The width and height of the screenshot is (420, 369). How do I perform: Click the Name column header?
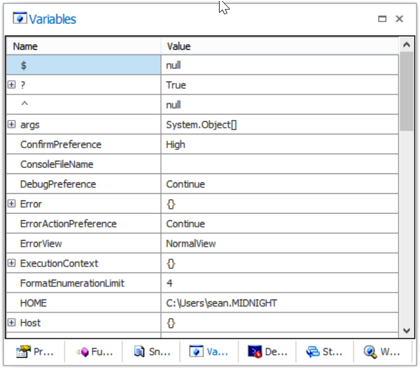click(x=83, y=46)
